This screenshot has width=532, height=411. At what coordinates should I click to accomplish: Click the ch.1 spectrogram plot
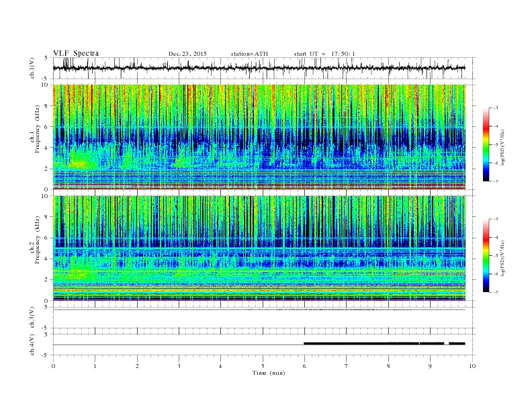[259, 137]
